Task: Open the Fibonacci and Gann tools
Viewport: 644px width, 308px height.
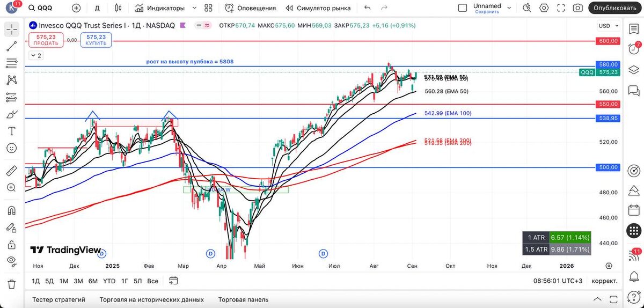Action: tap(11, 63)
